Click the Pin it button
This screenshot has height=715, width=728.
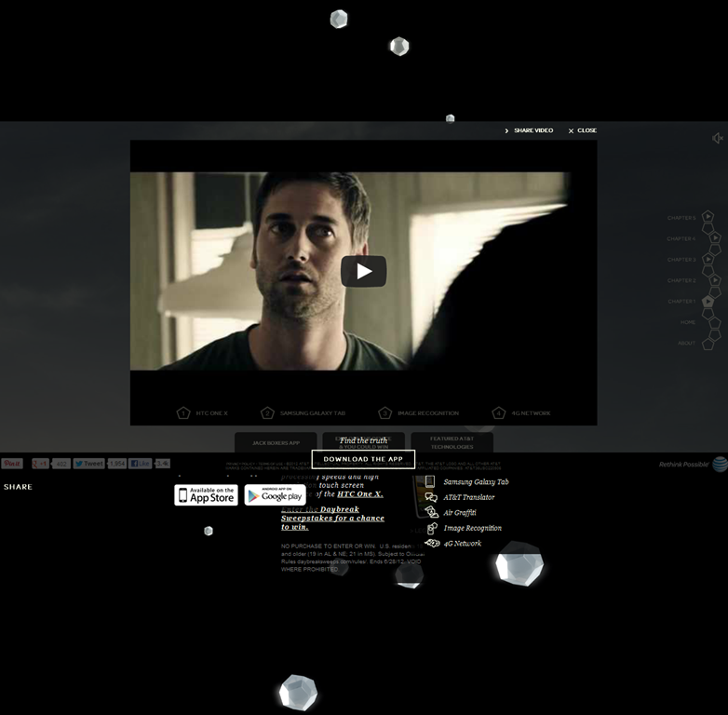pos(12,464)
